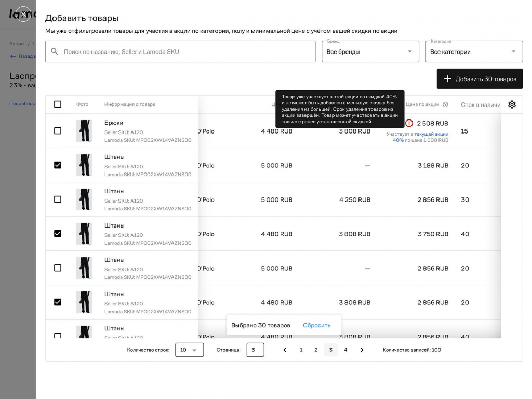
Task: Uncheck the first checked Штаны row checkbox
Action: tap(58, 165)
